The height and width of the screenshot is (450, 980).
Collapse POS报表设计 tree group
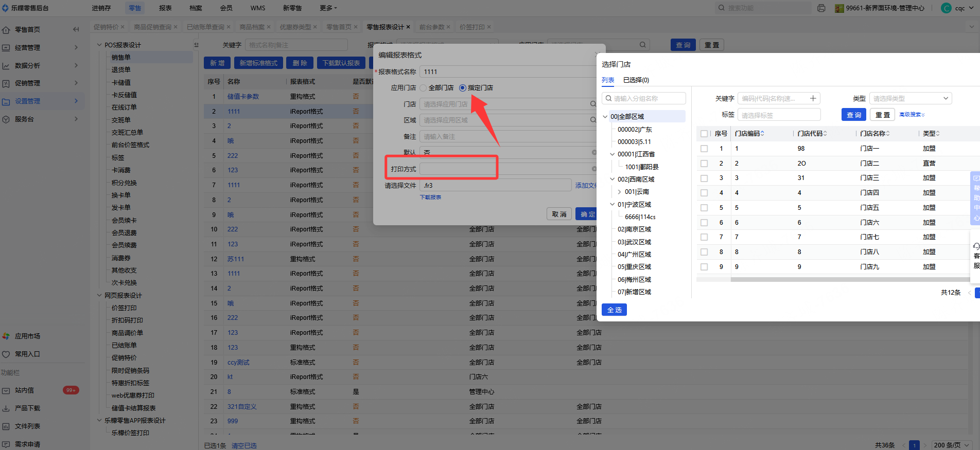[99, 45]
